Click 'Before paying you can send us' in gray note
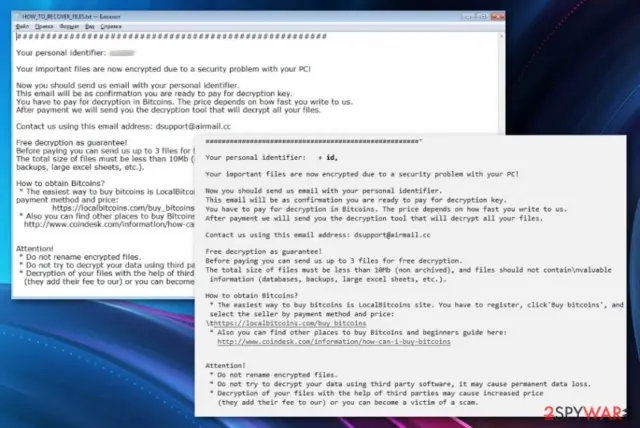Screen dimensions: 640x428 pos(333,261)
